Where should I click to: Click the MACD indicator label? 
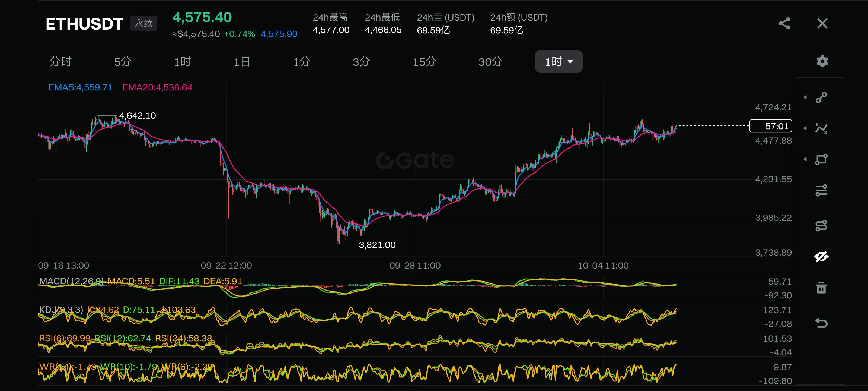pyautogui.click(x=71, y=281)
